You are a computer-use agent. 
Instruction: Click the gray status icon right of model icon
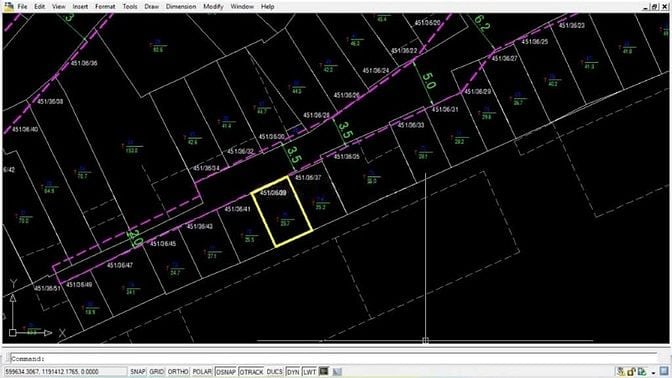[337, 372]
